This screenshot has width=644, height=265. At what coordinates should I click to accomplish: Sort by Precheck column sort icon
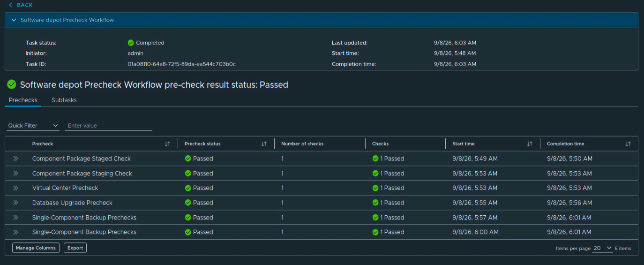[x=168, y=144]
